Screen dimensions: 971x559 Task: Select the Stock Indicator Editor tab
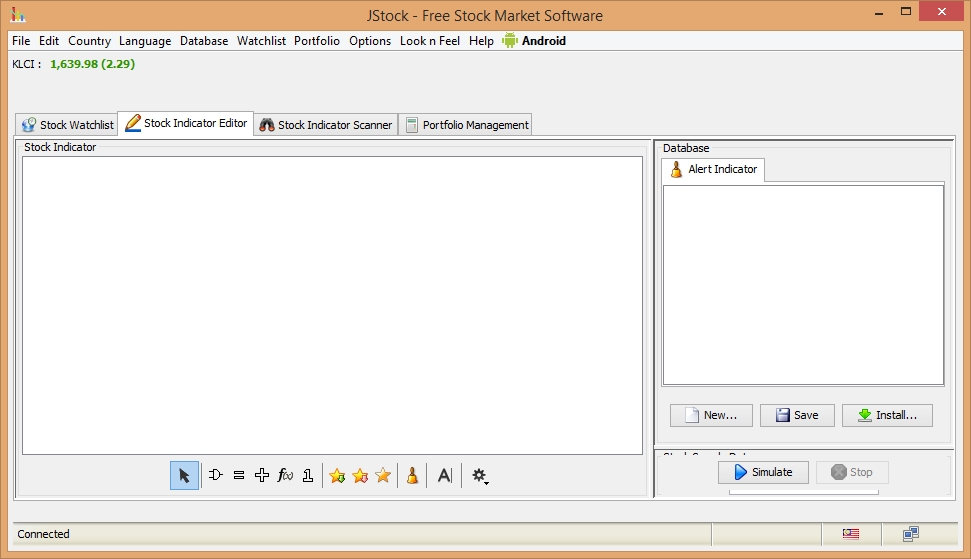click(x=186, y=123)
